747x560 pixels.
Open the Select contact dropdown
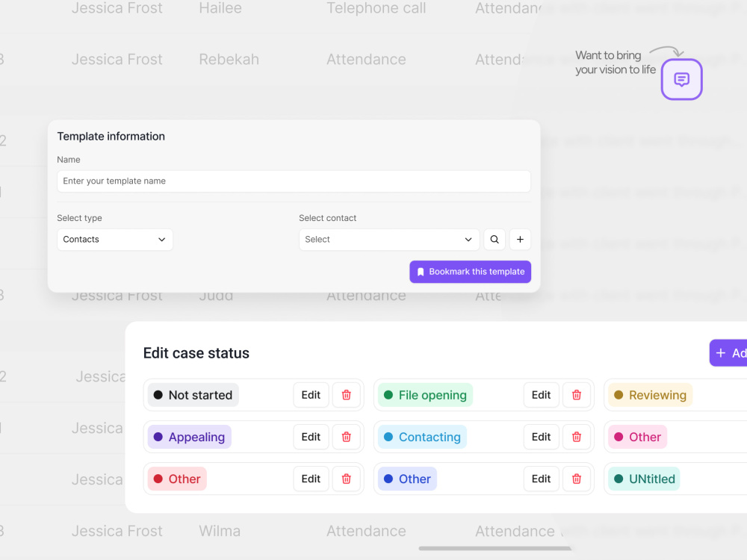pyautogui.click(x=388, y=240)
